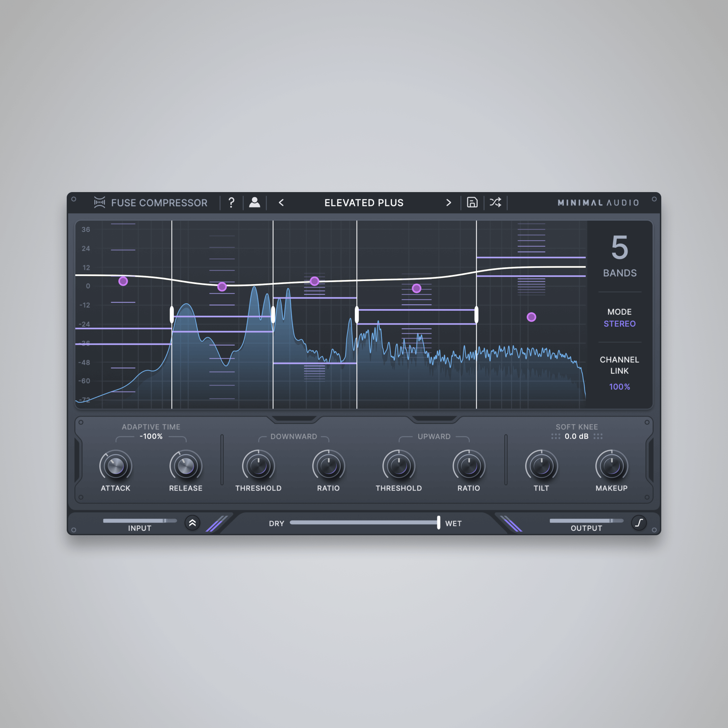Click the left dotted grip beside Soft Knee value
Image resolution: width=728 pixels, height=728 pixels.
(556, 436)
